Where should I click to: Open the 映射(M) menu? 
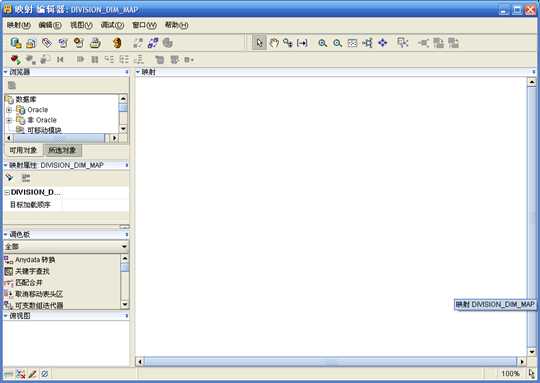[x=19, y=25]
